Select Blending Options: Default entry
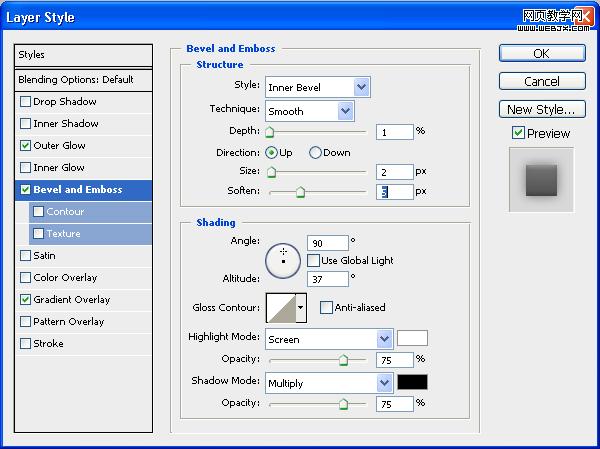 (83, 80)
